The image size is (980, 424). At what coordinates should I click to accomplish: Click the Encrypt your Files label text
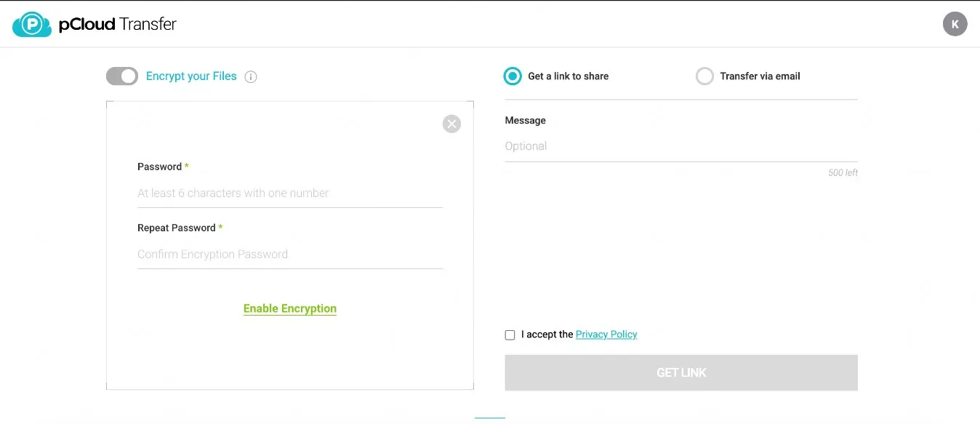(191, 76)
